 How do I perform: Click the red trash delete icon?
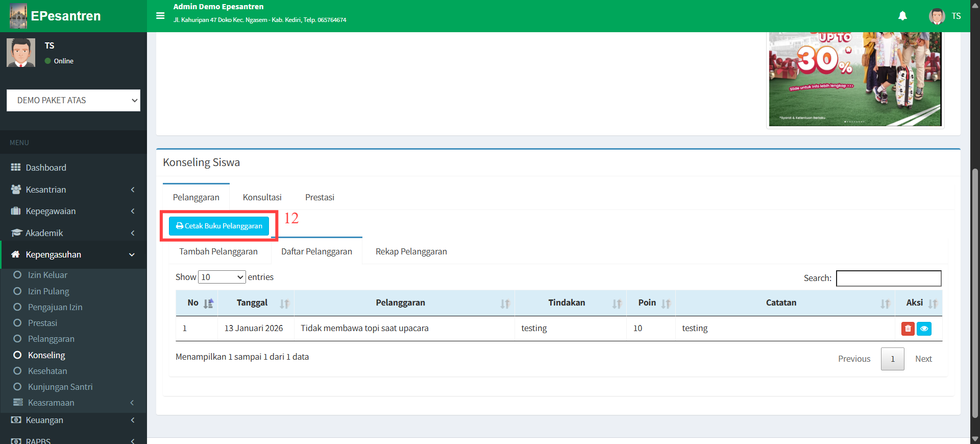(x=908, y=329)
